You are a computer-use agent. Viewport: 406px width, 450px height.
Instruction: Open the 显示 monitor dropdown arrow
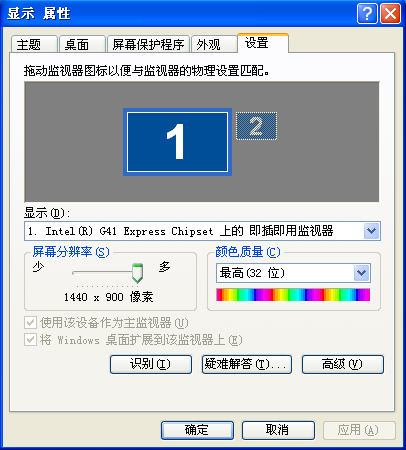coord(372,231)
